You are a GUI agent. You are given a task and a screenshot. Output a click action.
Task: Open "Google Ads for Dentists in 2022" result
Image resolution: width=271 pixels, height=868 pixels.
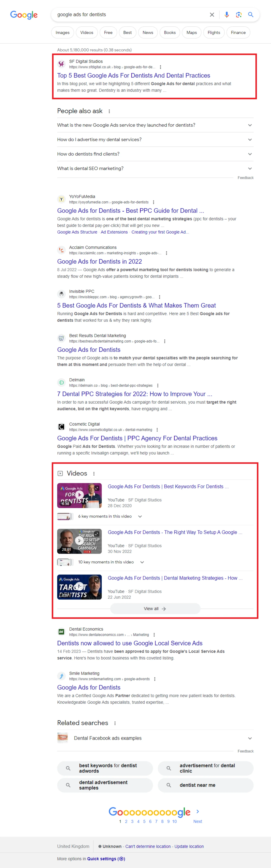(99, 262)
